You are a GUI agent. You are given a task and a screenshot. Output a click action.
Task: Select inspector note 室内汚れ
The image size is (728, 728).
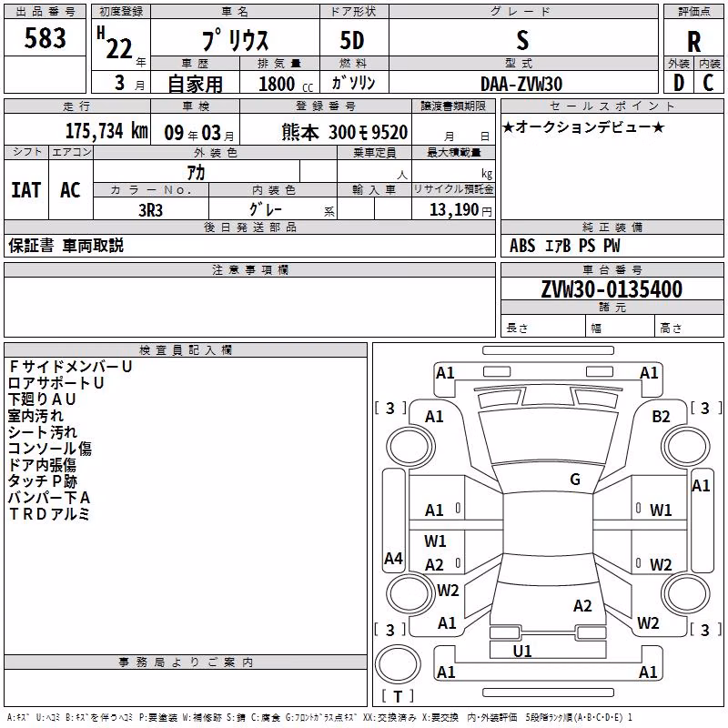click(35, 416)
